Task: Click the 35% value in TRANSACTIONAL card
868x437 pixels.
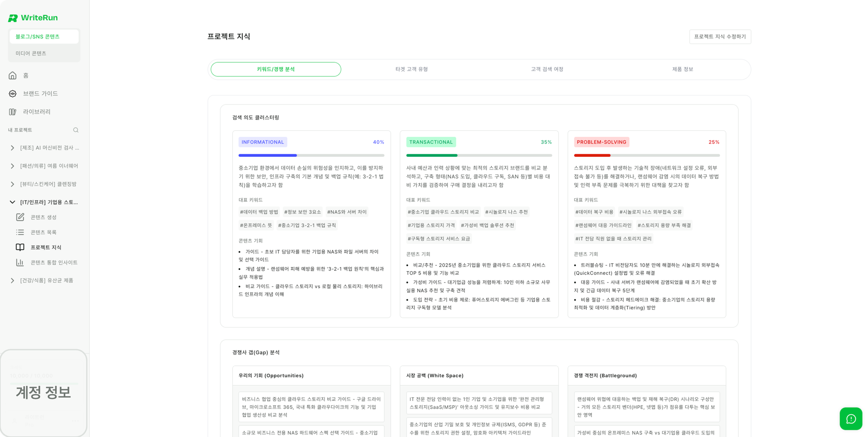Action: click(546, 142)
